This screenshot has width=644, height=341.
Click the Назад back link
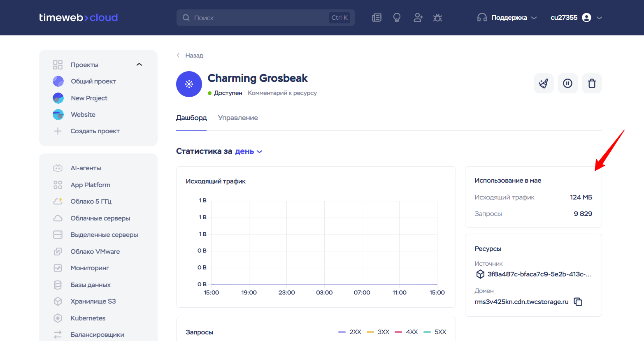pos(190,56)
